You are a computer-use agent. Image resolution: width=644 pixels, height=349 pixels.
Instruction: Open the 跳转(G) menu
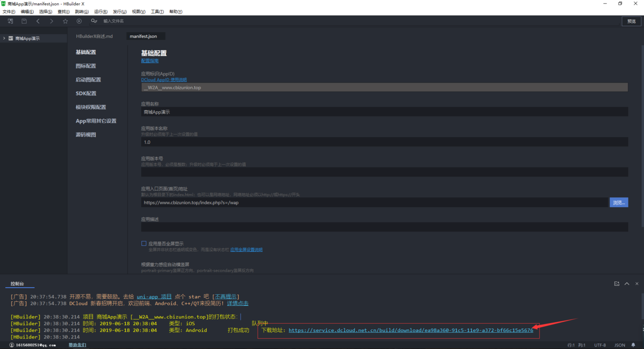point(82,11)
